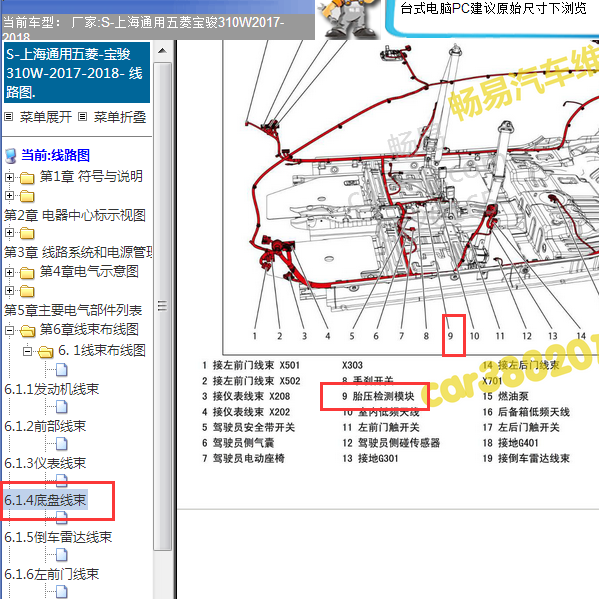
Task: Open 第4章电气示意图 chapter
Action: (89, 271)
